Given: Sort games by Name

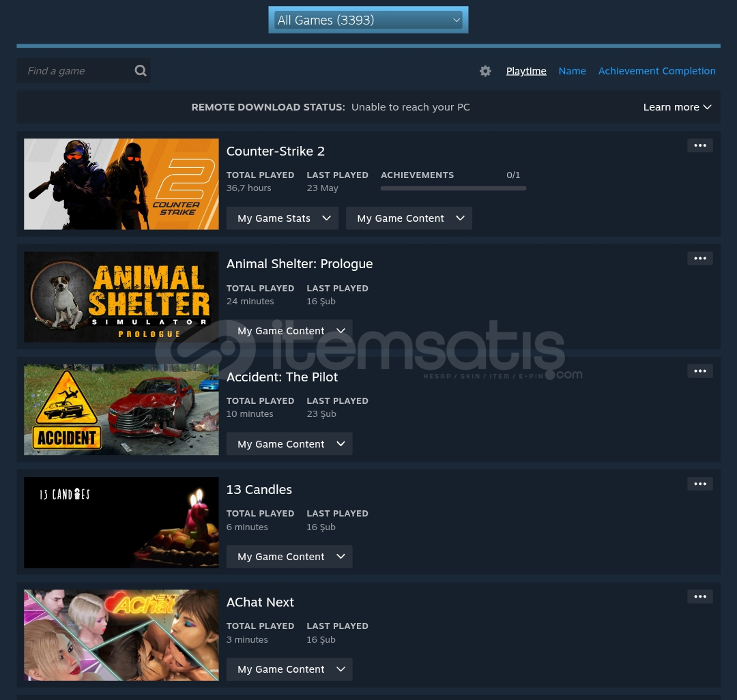Looking at the screenshot, I should 572,71.
